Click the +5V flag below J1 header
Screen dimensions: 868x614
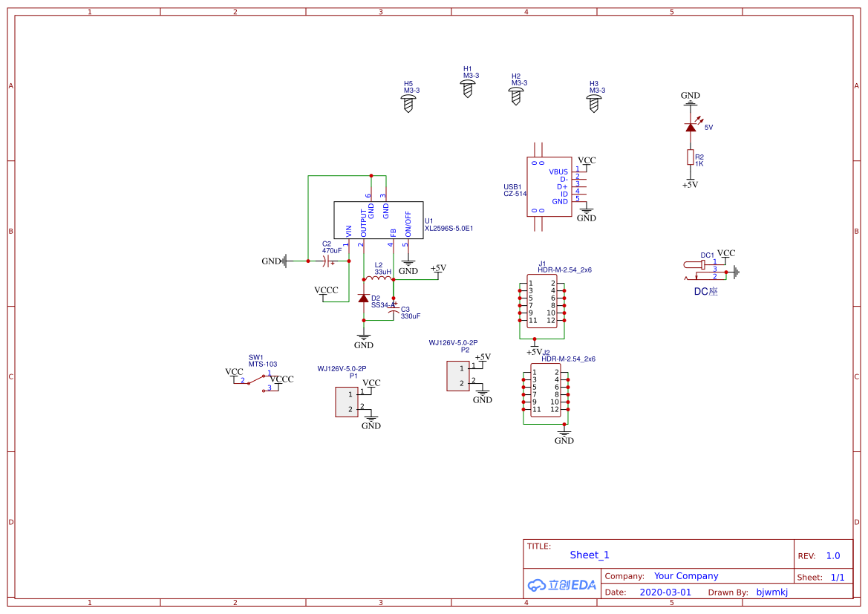pos(534,350)
